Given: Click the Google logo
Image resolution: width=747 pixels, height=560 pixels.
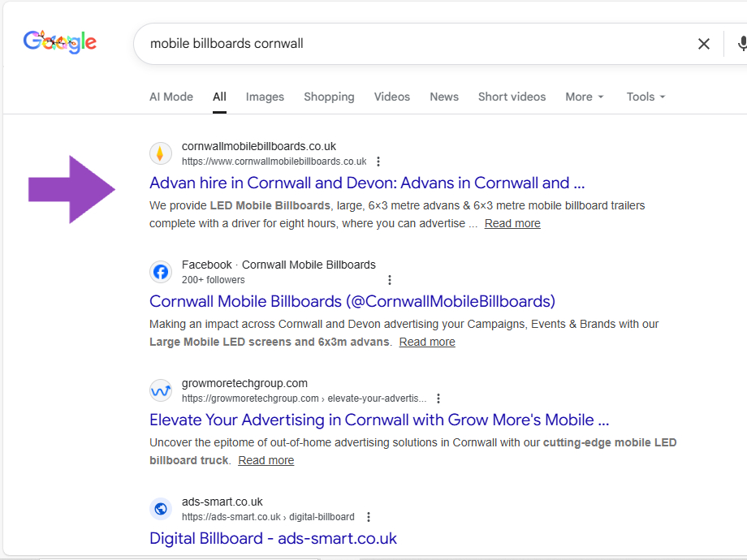Looking at the screenshot, I should point(59,42).
